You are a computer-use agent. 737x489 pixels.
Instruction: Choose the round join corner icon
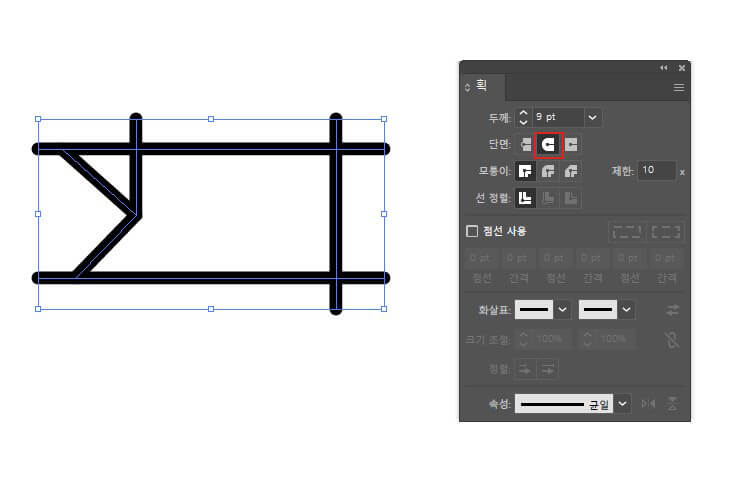click(x=548, y=171)
